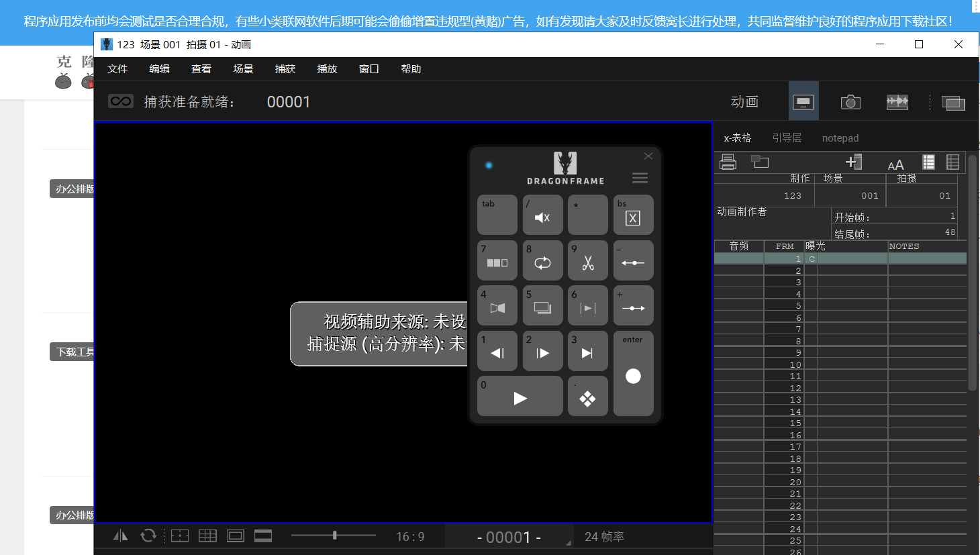Toggle the safe-area frame overlay
The image size is (980, 555).
coord(236,536)
